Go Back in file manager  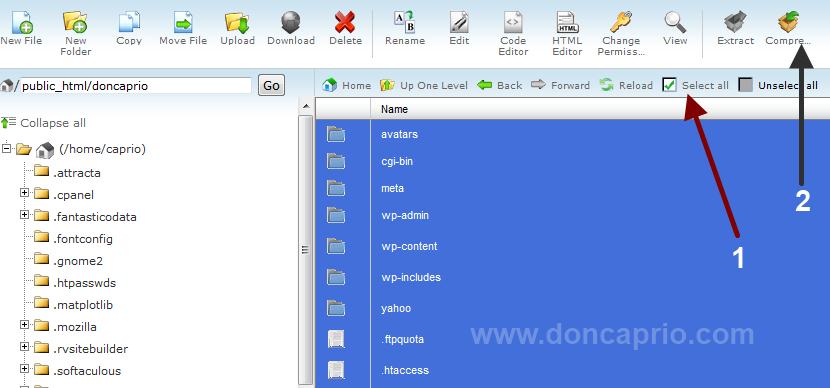500,85
